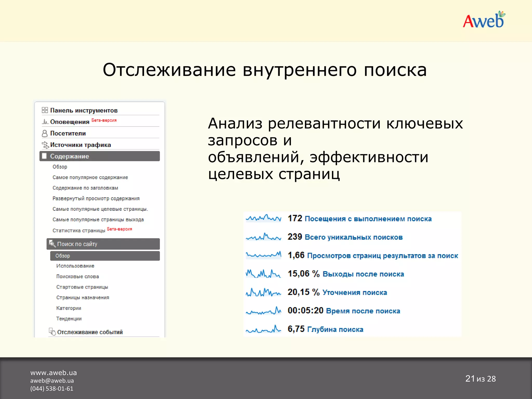Viewport: 532px width, 399px height.
Task: Click sparkline next to 6,75 Глубина поиска
Action: tap(263, 329)
